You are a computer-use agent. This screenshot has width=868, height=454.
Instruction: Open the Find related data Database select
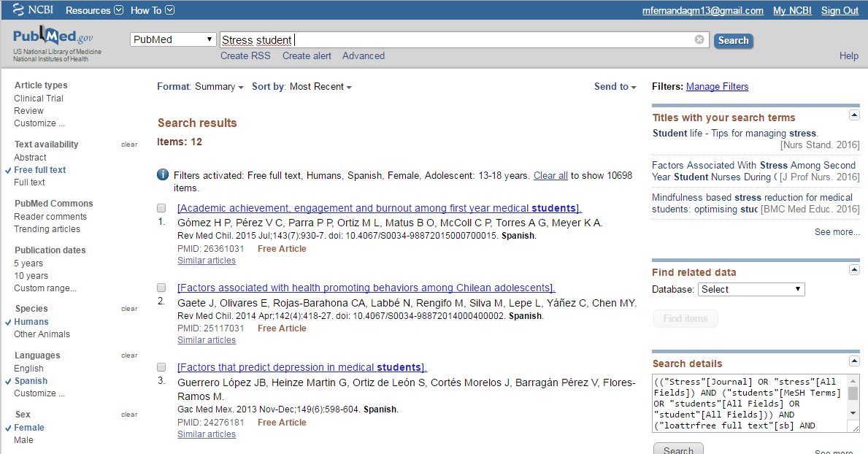750,289
